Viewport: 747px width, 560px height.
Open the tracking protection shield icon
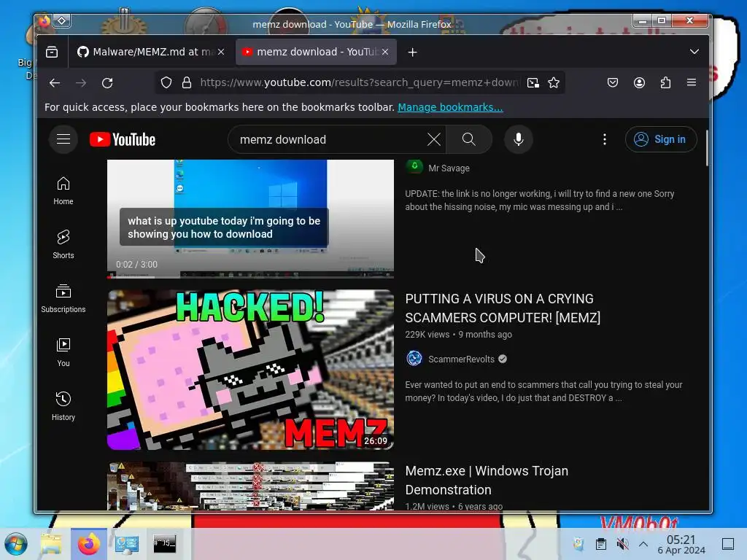click(x=166, y=83)
